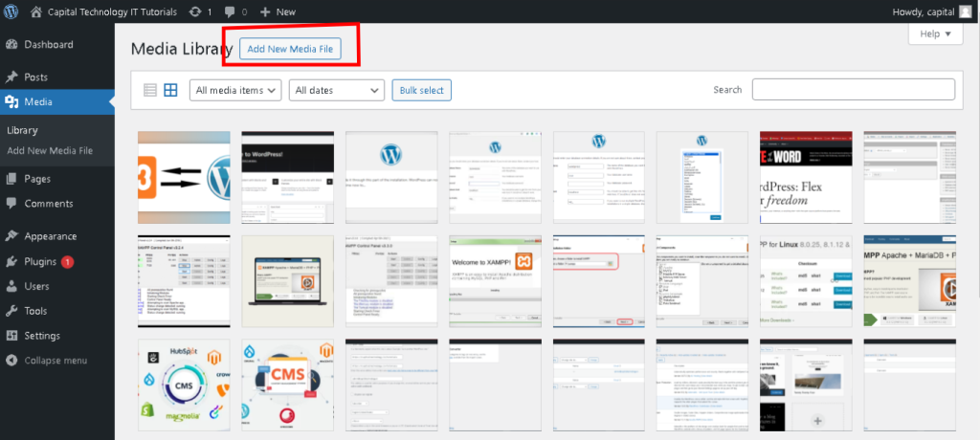Click the Add New Media File button
This screenshot has width=980, height=440.
coord(288,48)
